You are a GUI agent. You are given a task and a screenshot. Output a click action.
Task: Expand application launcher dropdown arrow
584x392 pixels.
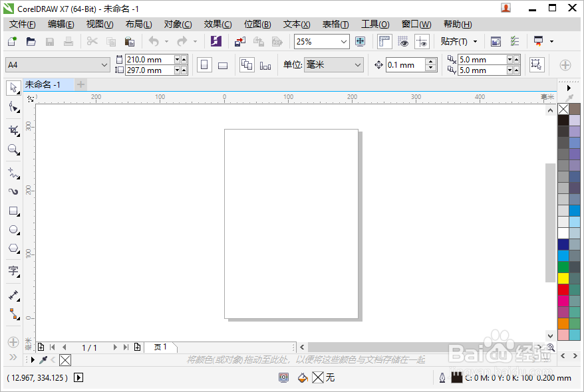(551, 41)
